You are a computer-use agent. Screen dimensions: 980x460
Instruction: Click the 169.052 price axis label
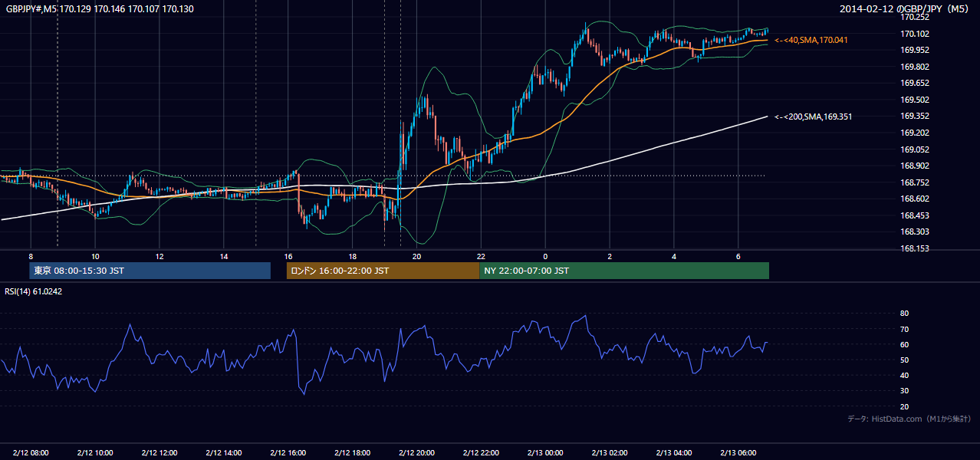click(x=916, y=149)
